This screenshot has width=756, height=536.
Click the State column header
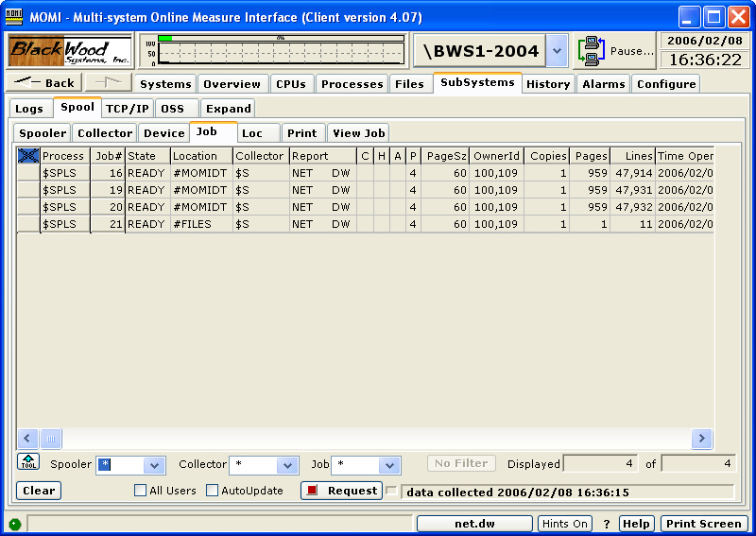[147, 156]
